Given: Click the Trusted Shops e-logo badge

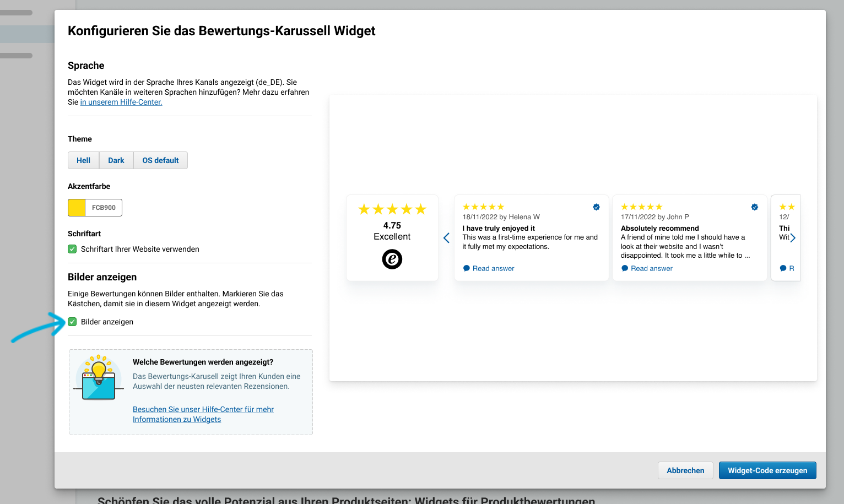Looking at the screenshot, I should point(392,259).
